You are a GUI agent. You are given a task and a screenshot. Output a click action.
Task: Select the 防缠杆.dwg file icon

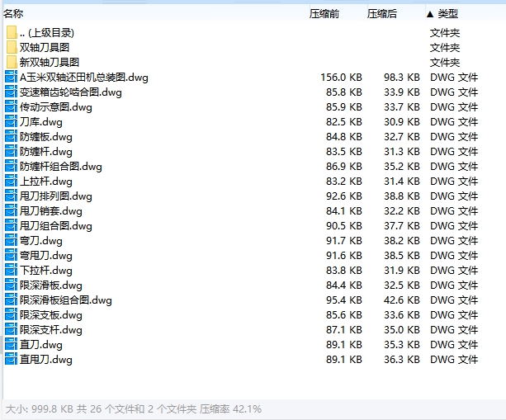11,151
